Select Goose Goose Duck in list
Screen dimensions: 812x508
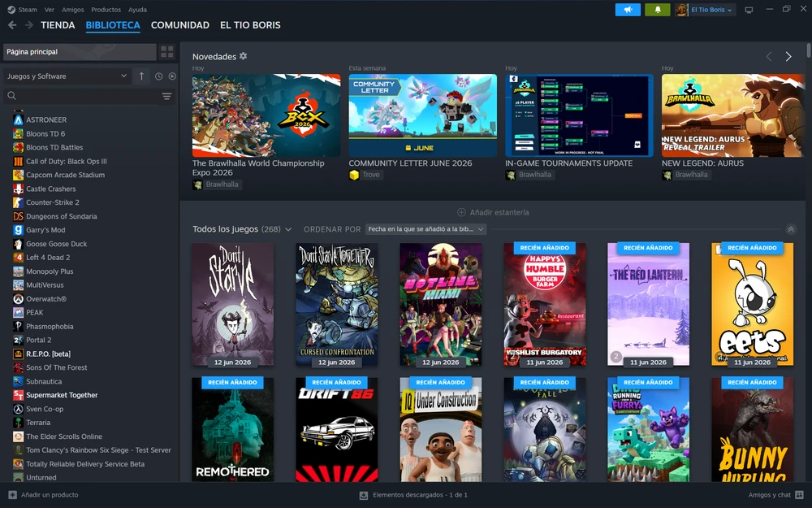coord(57,244)
